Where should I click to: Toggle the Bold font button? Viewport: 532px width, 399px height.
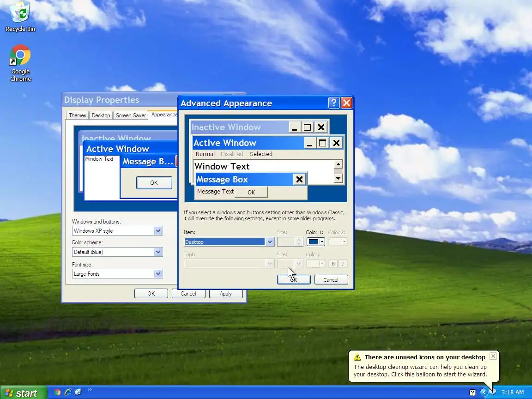tap(333, 264)
